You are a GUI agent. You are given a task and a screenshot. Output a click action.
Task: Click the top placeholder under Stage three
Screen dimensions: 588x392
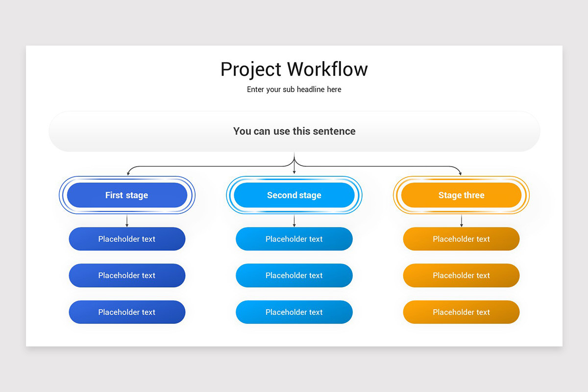point(461,239)
